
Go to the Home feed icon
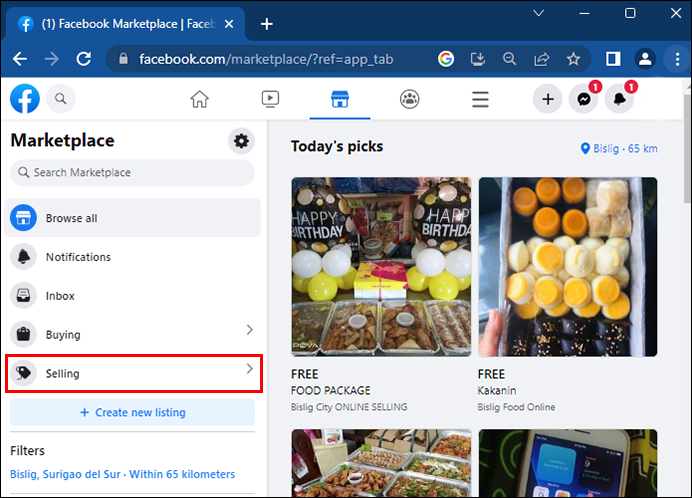tap(199, 99)
